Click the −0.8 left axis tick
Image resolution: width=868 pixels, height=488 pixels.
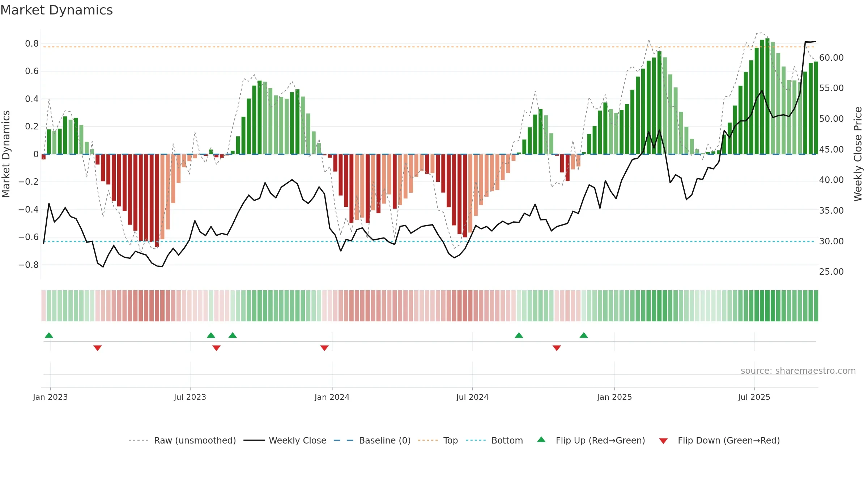pos(29,265)
